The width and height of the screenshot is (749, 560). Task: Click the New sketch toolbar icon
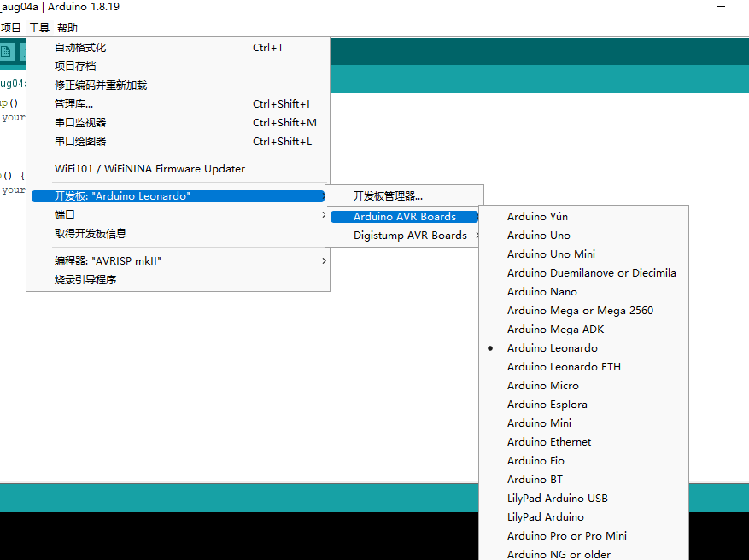[x=7, y=52]
